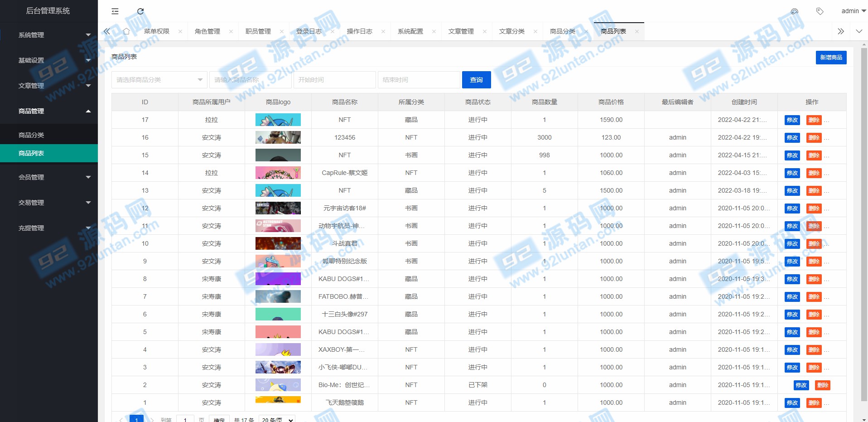The image size is (868, 422).
Task: Close the 文章管理 tab
Action: pos(485,32)
